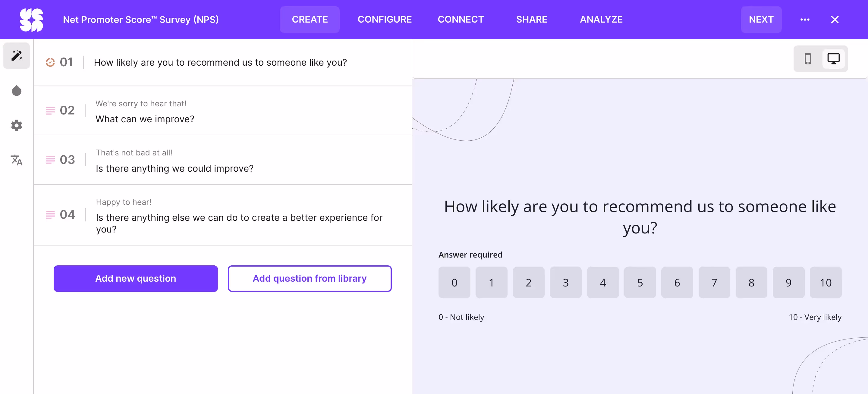Choose rating 0 in the preview
The image size is (868, 394).
[x=454, y=282]
